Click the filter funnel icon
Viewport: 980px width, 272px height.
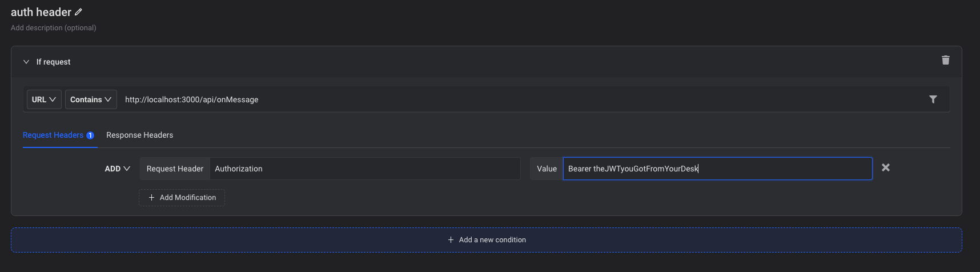[x=933, y=99]
